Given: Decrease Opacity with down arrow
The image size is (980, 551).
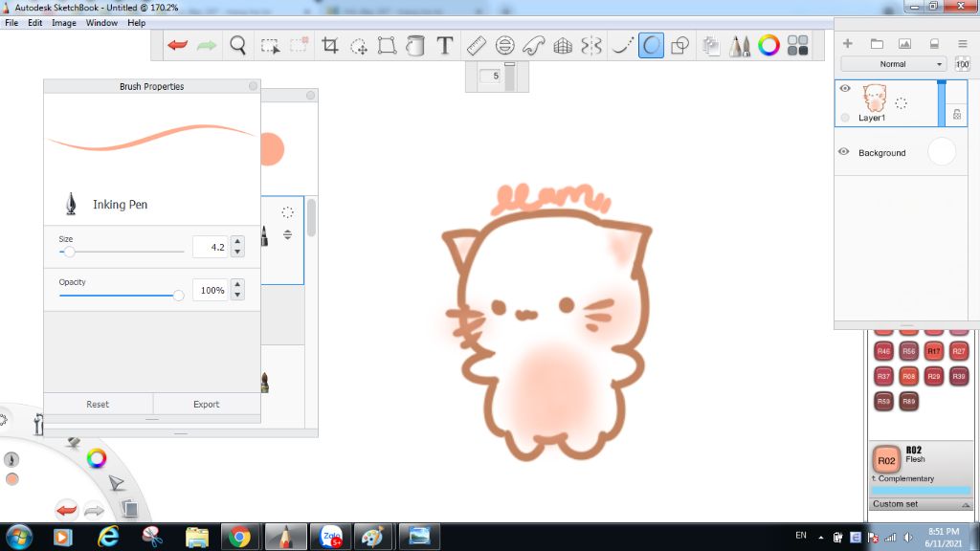Looking at the screenshot, I should pyautogui.click(x=237, y=295).
